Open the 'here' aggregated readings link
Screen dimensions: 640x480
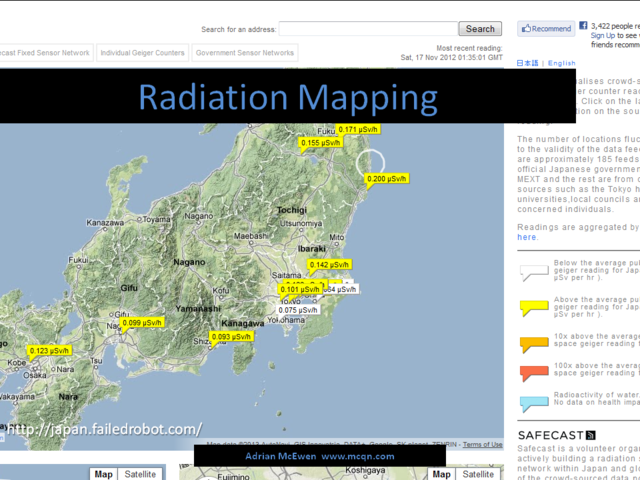click(527, 237)
